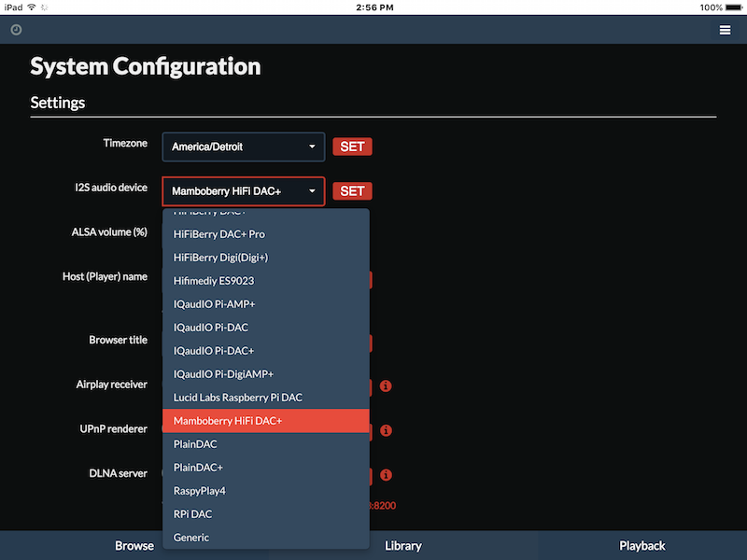Switch to the Browse tab

134,546
